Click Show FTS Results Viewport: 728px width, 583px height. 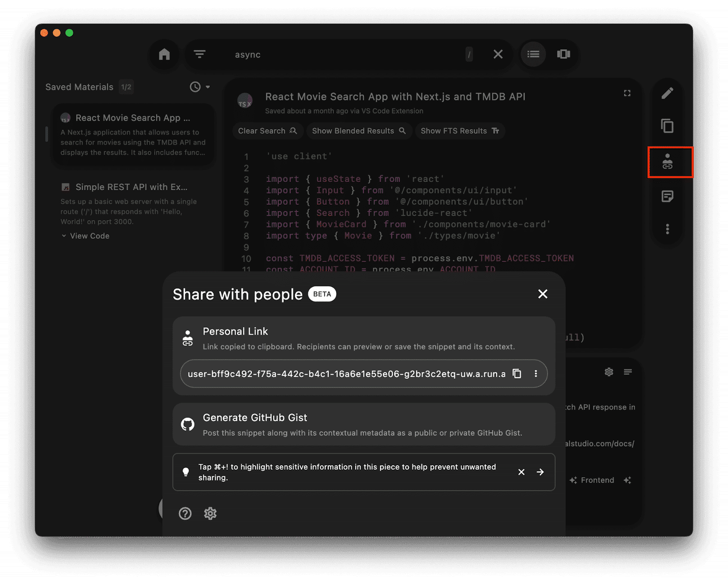pyautogui.click(x=460, y=131)
